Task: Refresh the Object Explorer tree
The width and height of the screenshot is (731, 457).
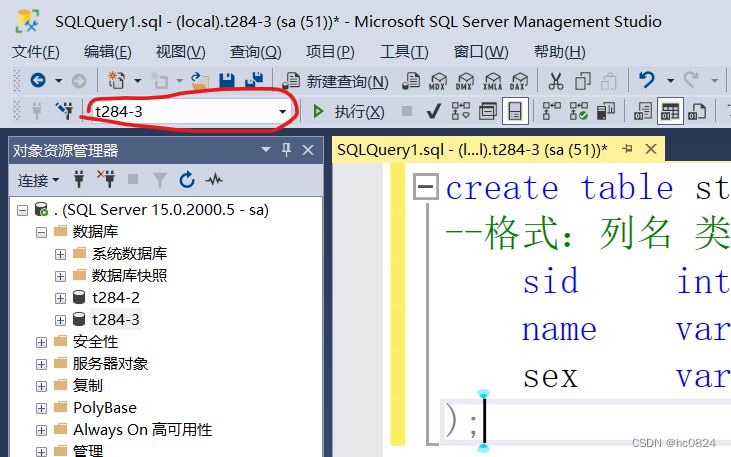Action: tap(187, 180)
